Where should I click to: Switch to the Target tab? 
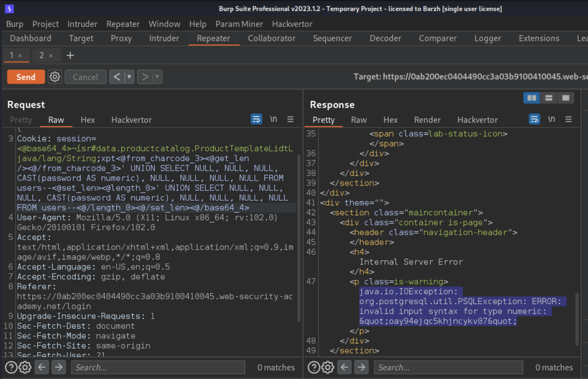point(81,38)
